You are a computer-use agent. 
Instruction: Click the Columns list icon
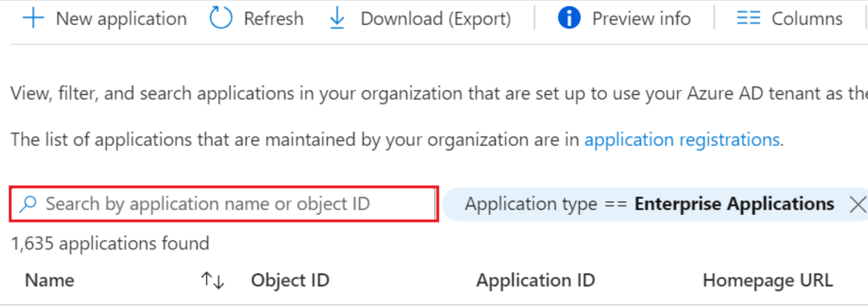748,18
